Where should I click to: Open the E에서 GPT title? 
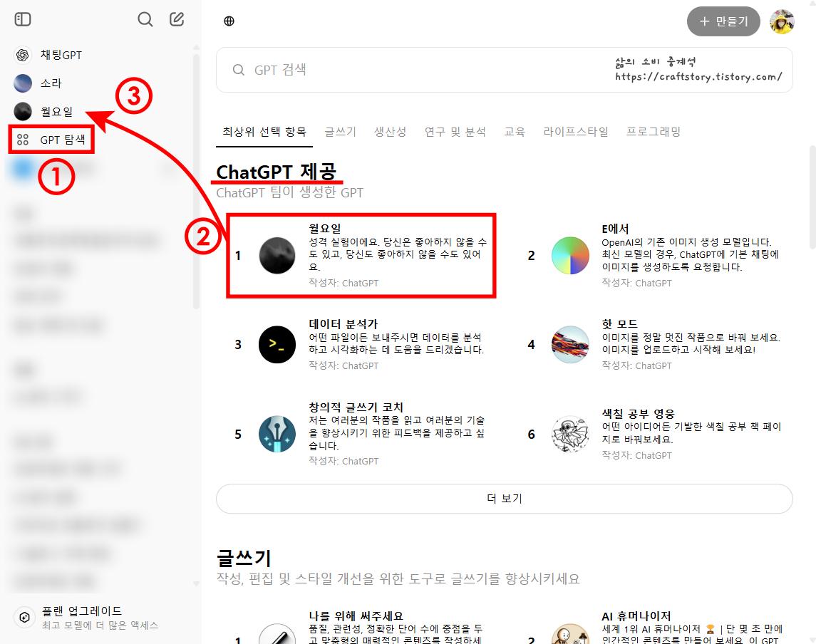click(x=615, y=229)
